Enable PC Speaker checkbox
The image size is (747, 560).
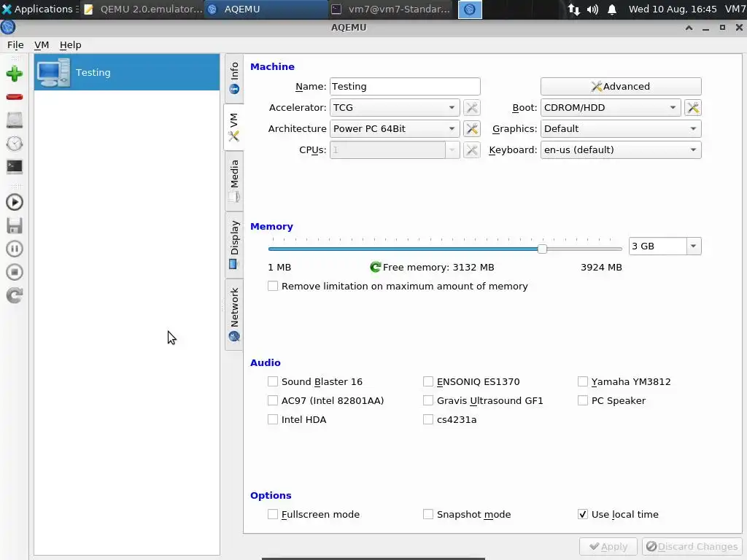(x=583, y=400)
